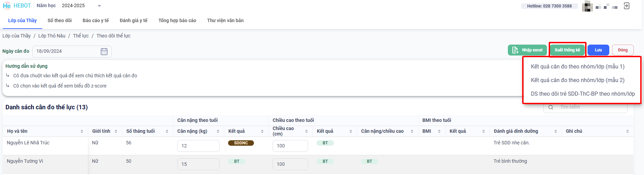Click the Nhập excel file icon

515,50
